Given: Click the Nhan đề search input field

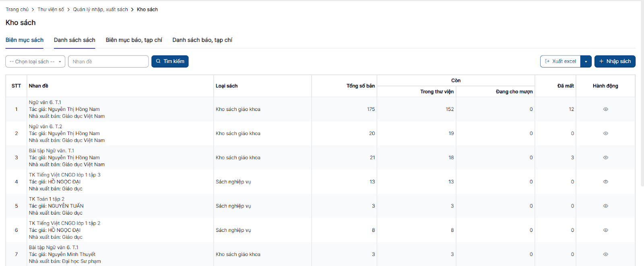Looking at the screenshot, I should coord(108,61).
